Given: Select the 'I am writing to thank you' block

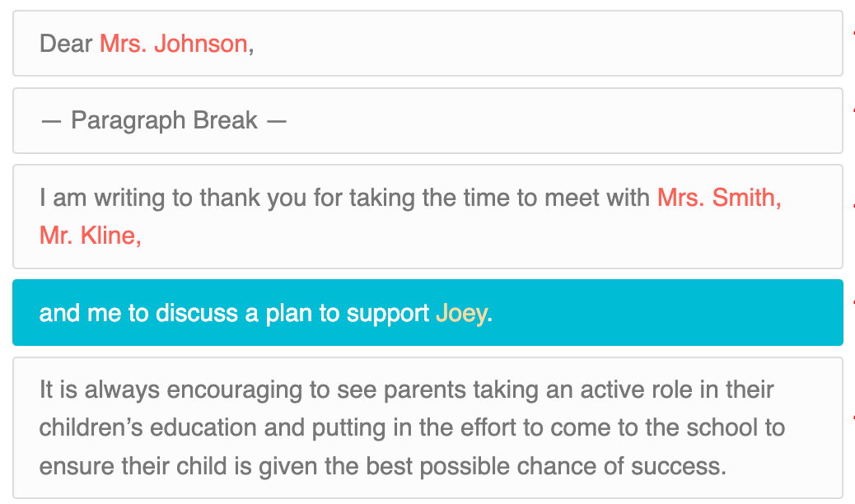Looking at the screenshot, I should click(427, 217).
